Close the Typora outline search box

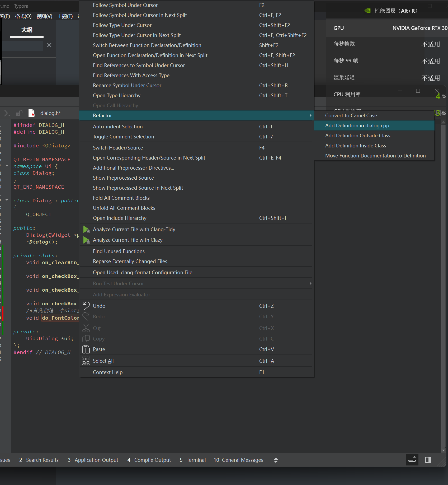click(49, 45)
